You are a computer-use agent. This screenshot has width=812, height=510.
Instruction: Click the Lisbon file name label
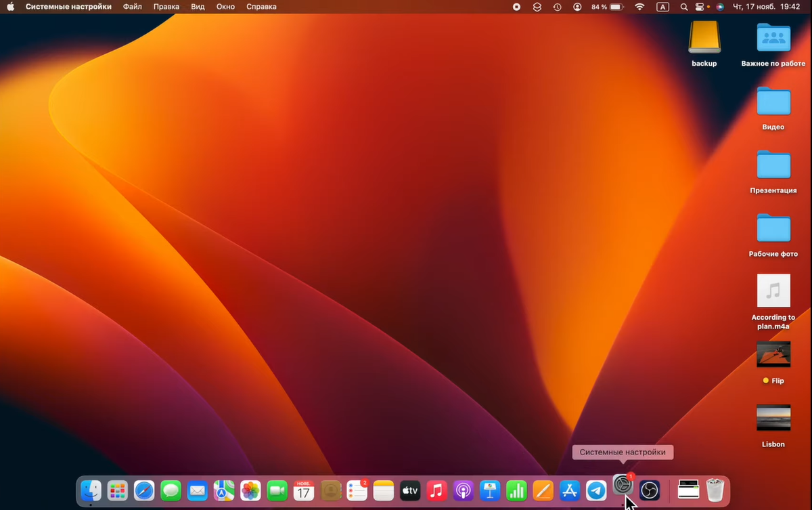[x=773, y=444]
